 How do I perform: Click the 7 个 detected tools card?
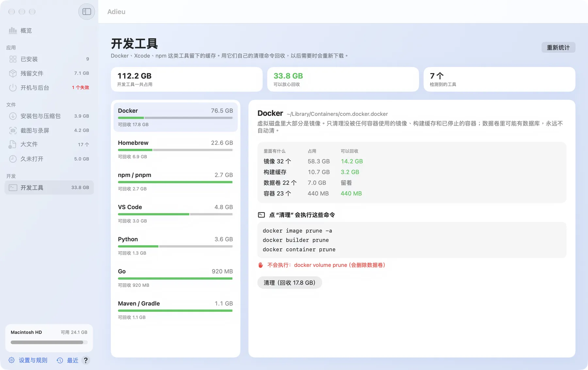[x=499, y=79]
